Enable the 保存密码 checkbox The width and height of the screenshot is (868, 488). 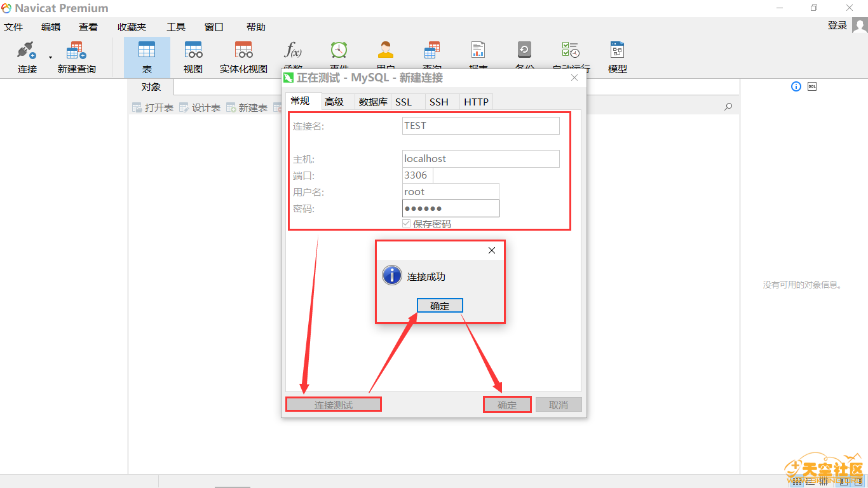[405, 223]
